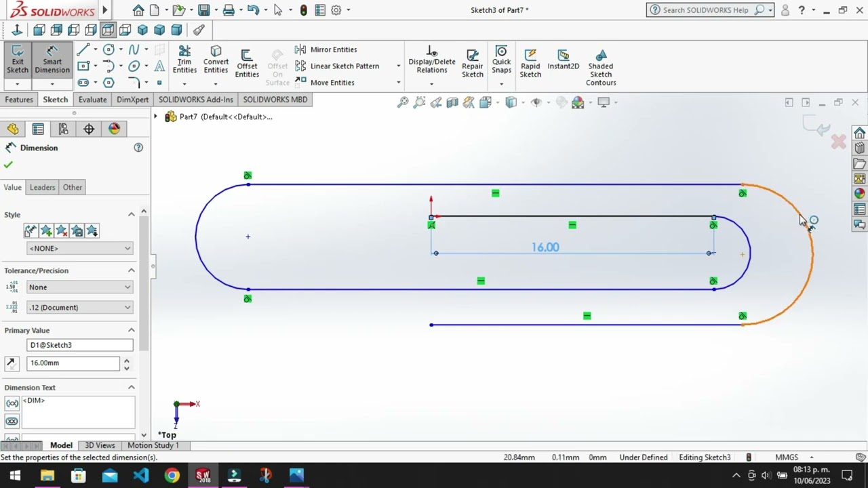Viewport: 868px width, 488px height.
Task: Click Exit Sketch button
Action: (x=18, y=60)
